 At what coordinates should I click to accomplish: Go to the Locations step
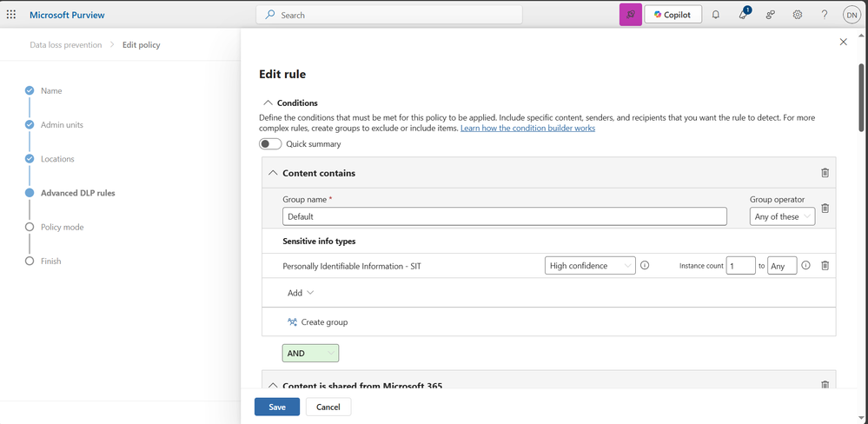pos(57,159)
